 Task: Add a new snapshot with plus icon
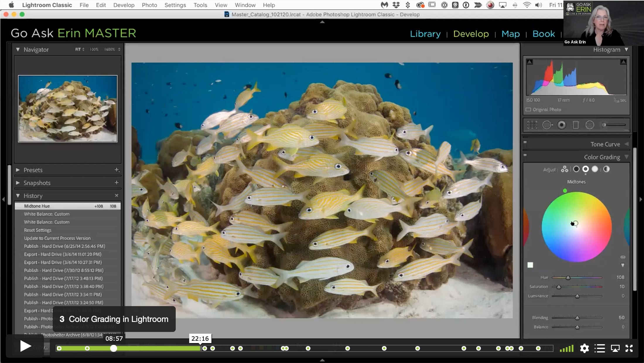pos(117,183)
